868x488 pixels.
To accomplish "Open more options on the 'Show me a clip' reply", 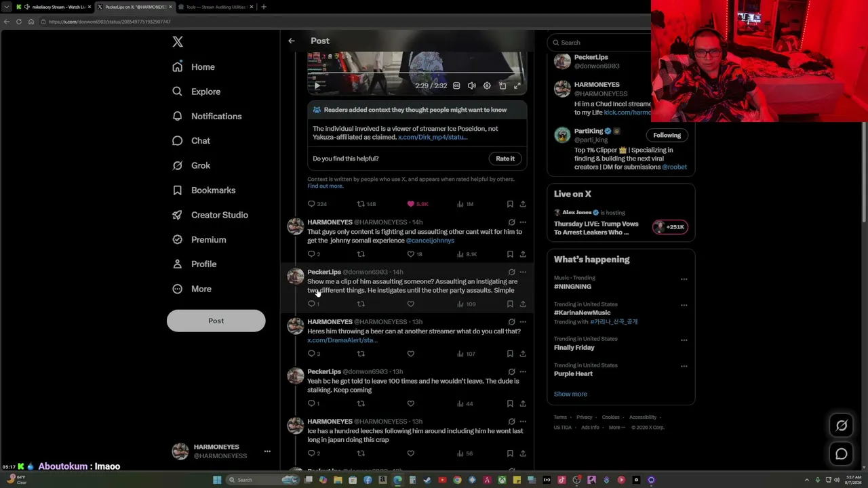I will (x=523, y=272).
